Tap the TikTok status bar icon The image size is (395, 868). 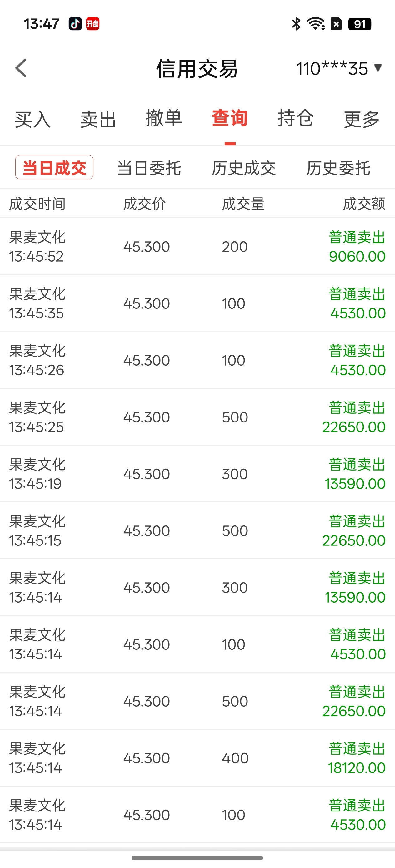(x=75, y=24)
